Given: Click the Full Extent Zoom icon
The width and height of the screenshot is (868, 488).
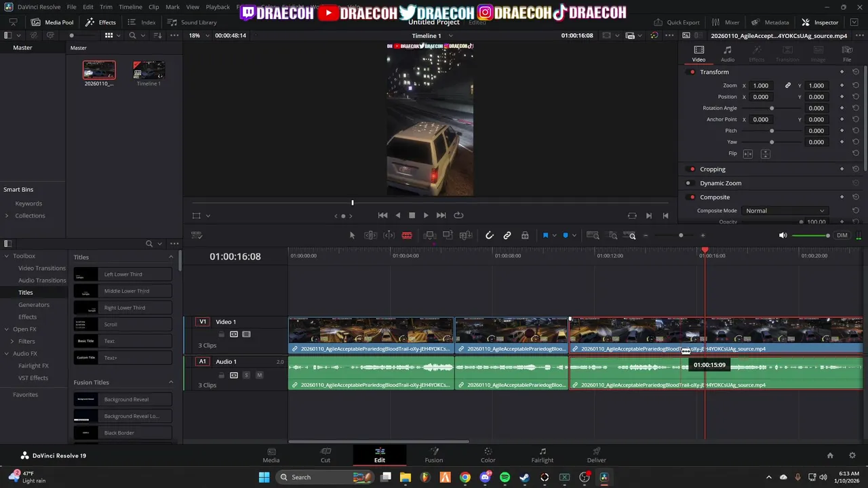Looking at the screenshot, I should (593, 235).
